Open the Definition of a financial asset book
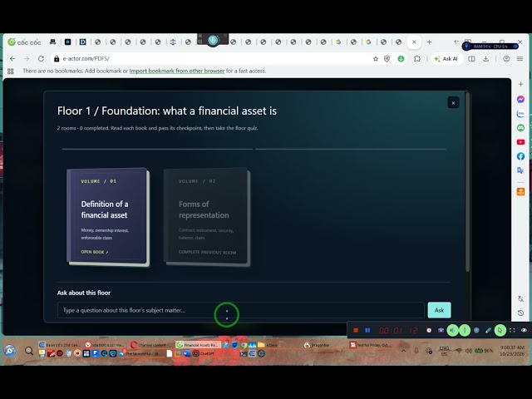Image resolution: width=532 pixels, height=399 pixels. (x=108, y=216)
